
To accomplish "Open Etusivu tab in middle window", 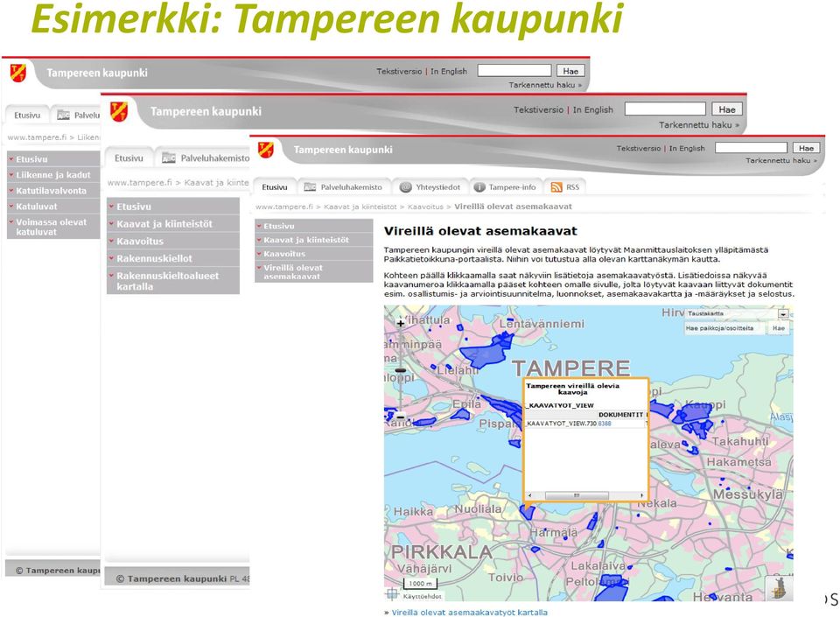I will tap(129, 158).
